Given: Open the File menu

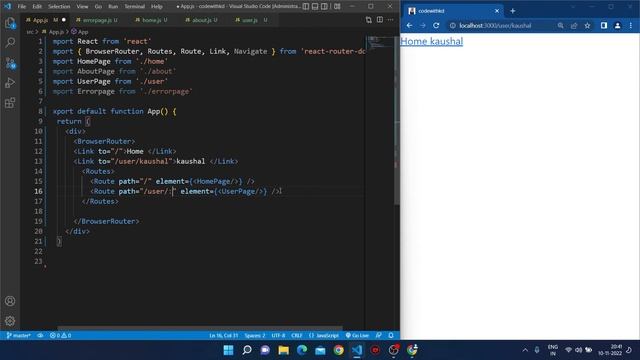Looking at the screenshot, I should pyautogui.click(x=22, y=7).
